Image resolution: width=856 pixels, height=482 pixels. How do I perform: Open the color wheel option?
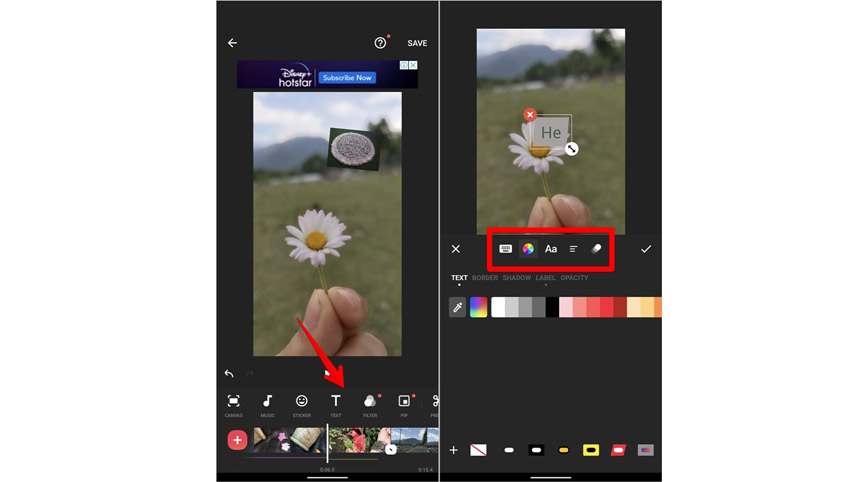[528, 249]
